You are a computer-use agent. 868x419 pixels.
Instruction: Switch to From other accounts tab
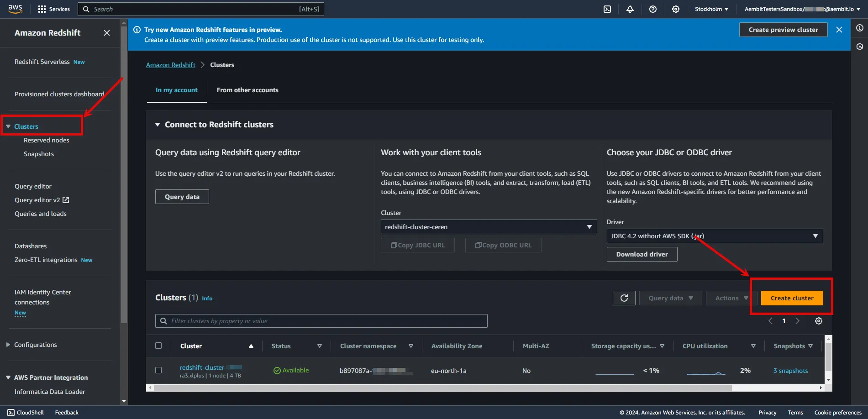tap(247, 90)
